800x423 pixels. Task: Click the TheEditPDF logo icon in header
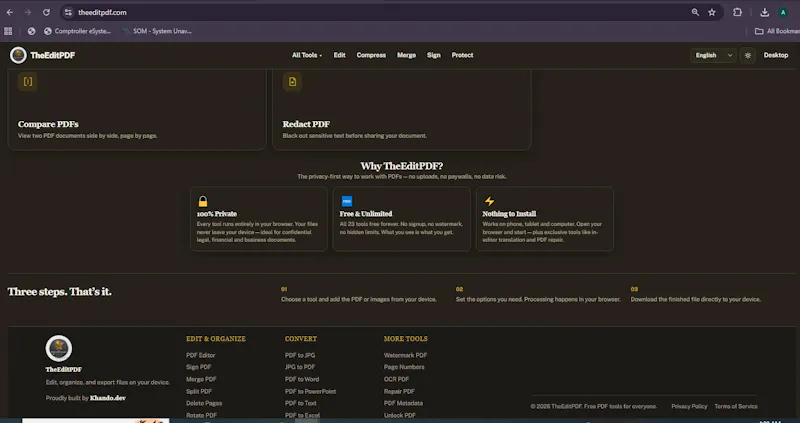pyautogui.click(x=18, y=55)
